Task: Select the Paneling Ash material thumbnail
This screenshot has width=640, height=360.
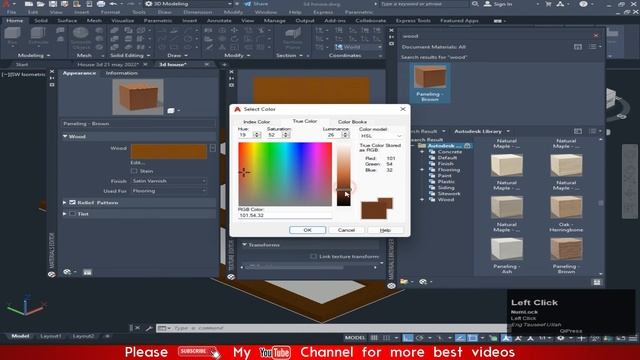Action: [x=507, y=249]
